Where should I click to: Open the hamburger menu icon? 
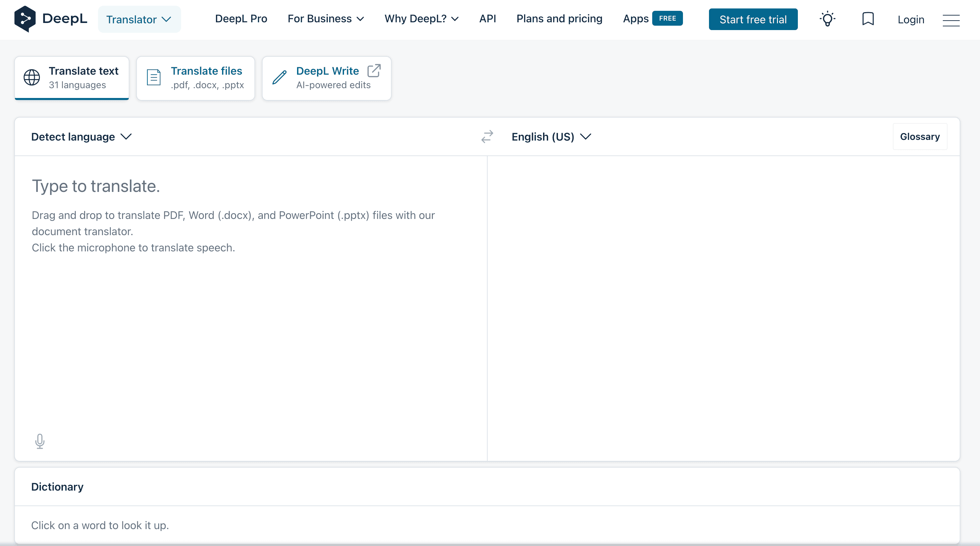951,20
